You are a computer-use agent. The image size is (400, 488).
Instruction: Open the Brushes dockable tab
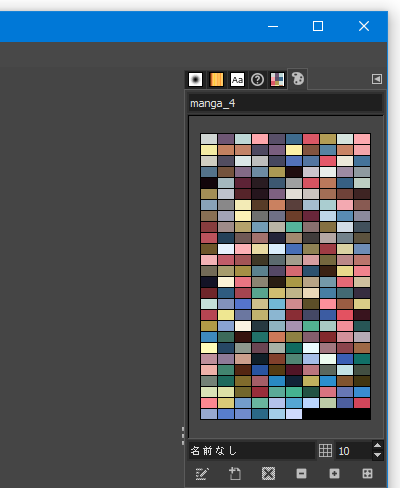click(x=195, y=80)
